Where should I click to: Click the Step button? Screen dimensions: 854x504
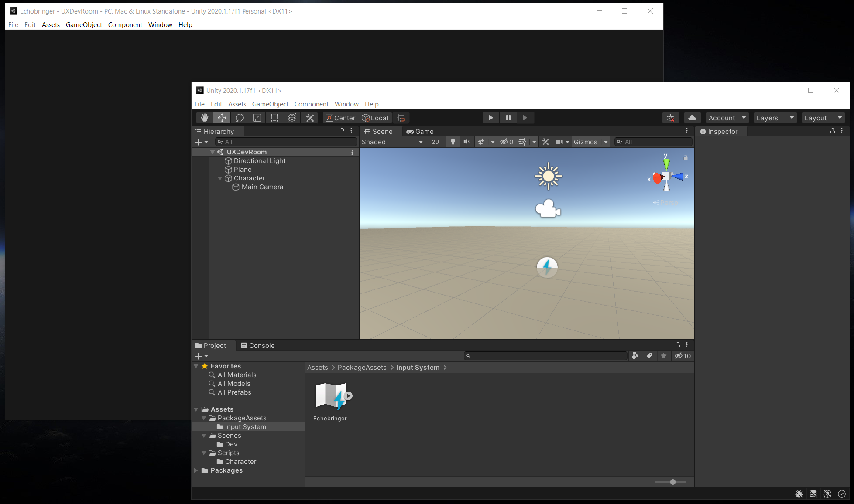pyautogui.click(x=526, y=118)
